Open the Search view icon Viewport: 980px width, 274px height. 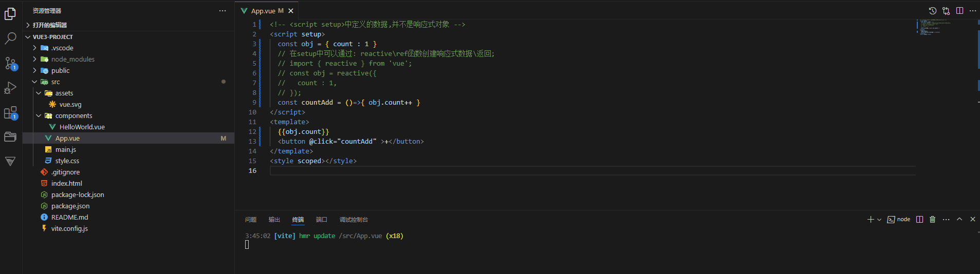pyautogui.click(x=10, y=38)
